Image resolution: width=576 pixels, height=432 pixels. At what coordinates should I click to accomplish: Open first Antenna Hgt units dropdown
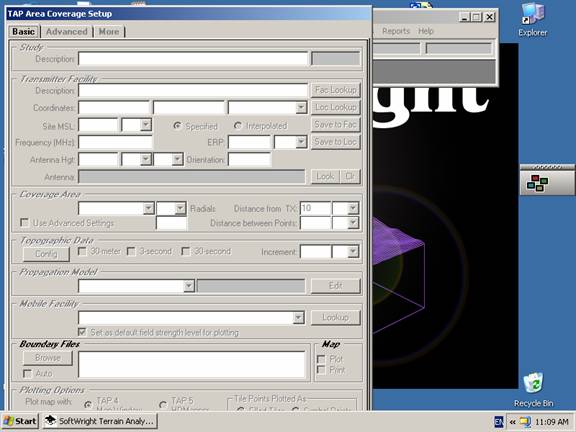[x=146, y=159]
